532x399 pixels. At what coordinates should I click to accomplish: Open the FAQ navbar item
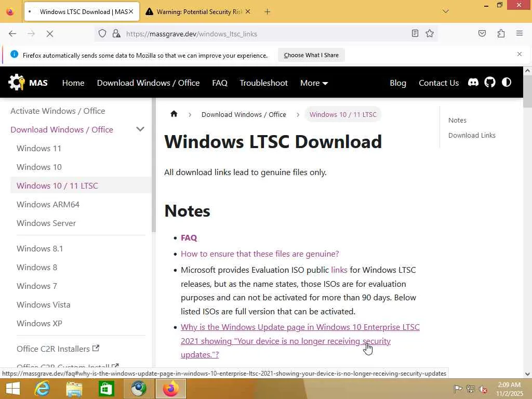point(220,83)
